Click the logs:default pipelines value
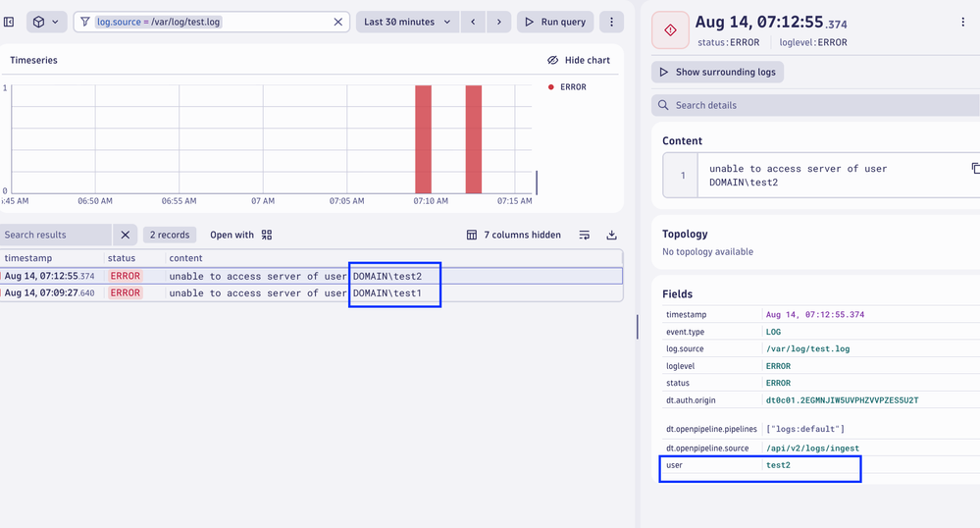980x528 pixels. (805, 429)
